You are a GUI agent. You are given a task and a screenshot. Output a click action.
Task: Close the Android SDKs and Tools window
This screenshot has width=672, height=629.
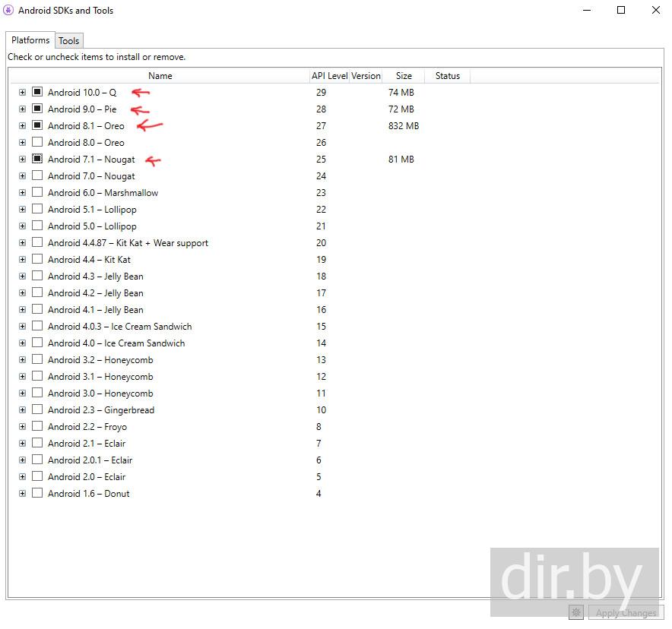656,10
